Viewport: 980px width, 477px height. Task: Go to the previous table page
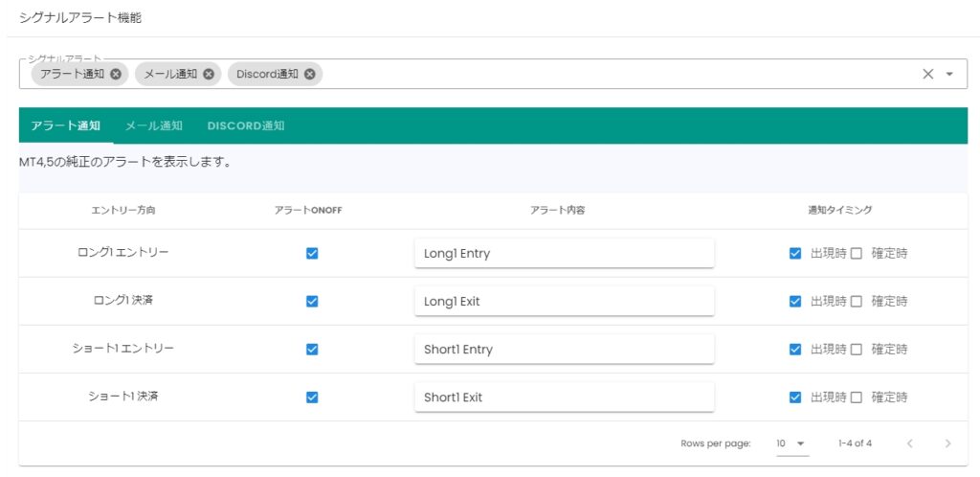(x=910, y=443)
